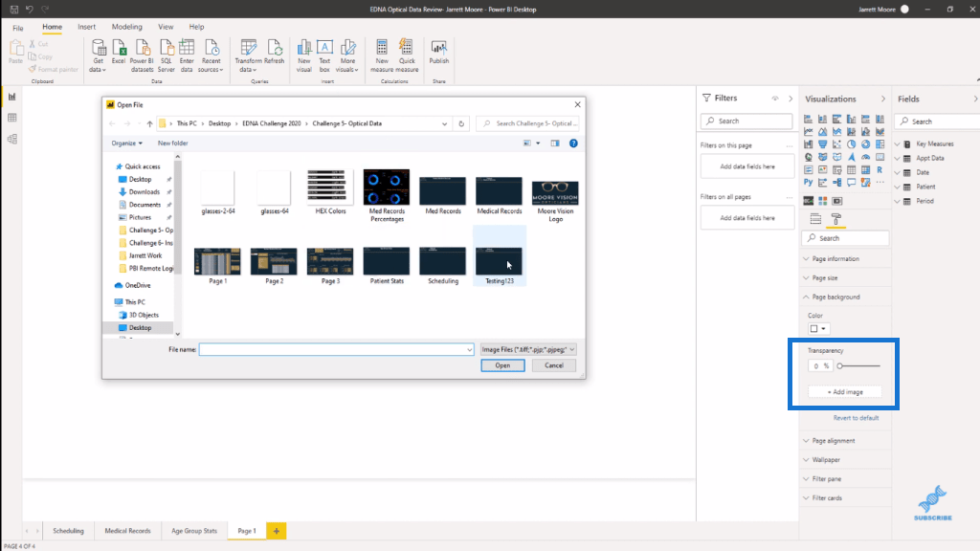The width and height of the screenshot is (980, 551).
Task: Expand the Key Measures table
Action: coord(898,143)
